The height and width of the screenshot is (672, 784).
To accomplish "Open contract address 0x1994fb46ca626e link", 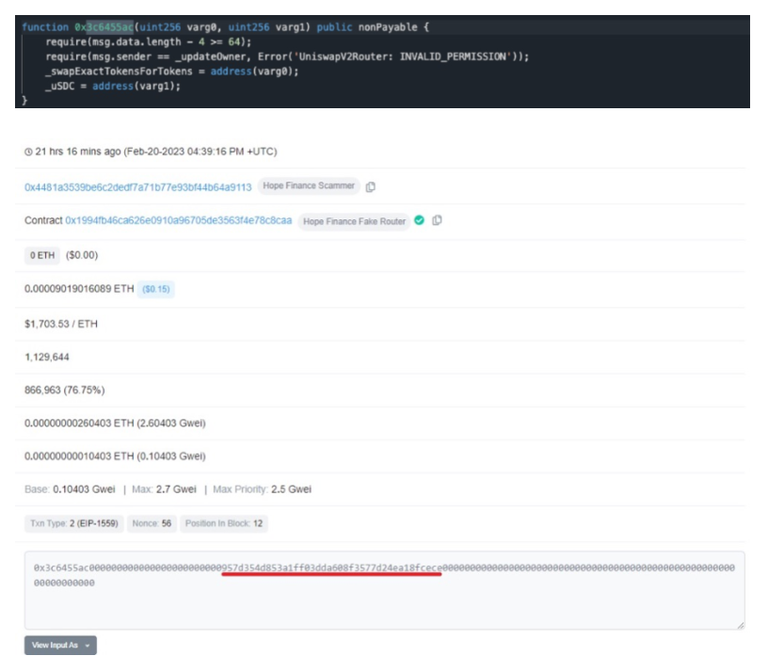I will (179, 220).
